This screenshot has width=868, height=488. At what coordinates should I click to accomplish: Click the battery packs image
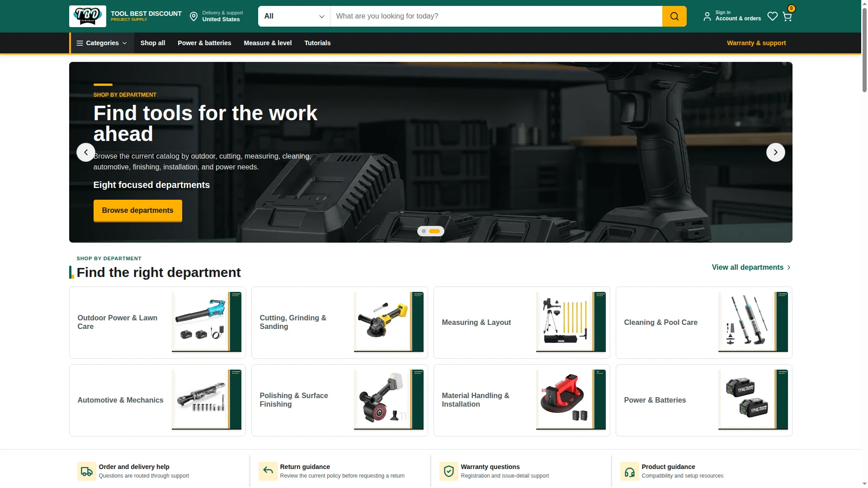click(753, 399)
